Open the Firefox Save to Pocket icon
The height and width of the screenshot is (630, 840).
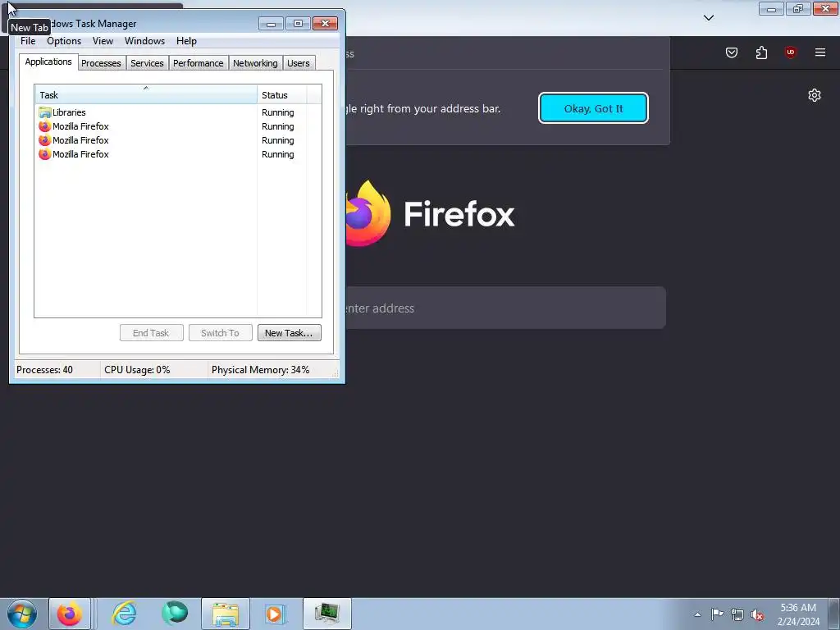point(731,52)
